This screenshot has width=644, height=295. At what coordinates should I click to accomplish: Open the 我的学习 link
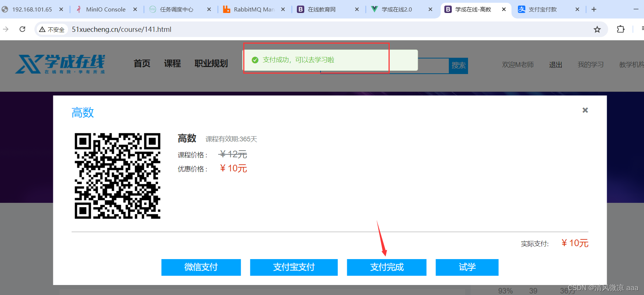tap(590, 65)
